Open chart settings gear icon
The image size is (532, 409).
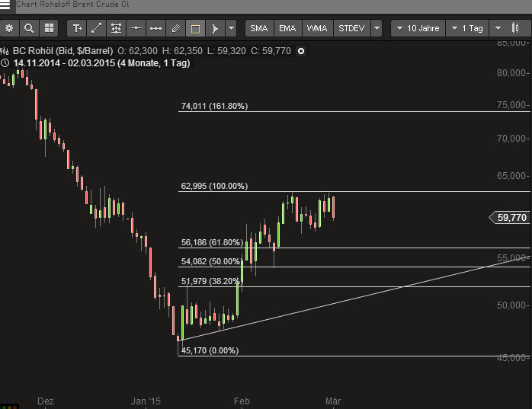[9, 28]
